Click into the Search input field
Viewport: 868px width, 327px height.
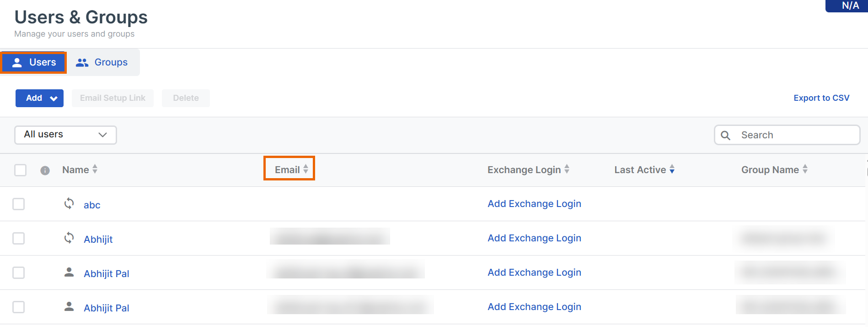pyautogui.click(x=796, y=135)
